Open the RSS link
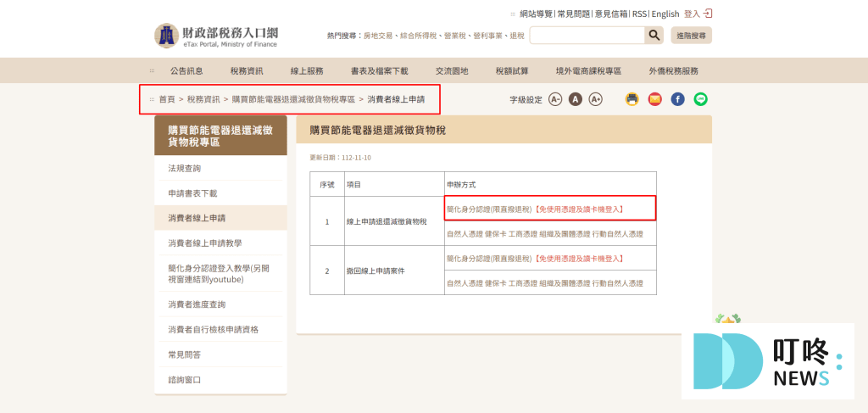 pyautogui.click(x=639, y=14)
